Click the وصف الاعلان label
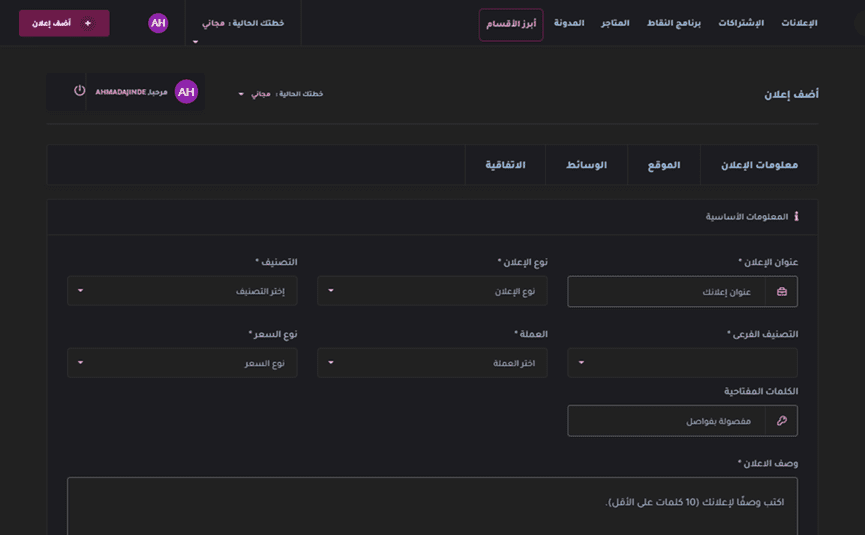This screenshot has height=535, width=865. (768, 463)
